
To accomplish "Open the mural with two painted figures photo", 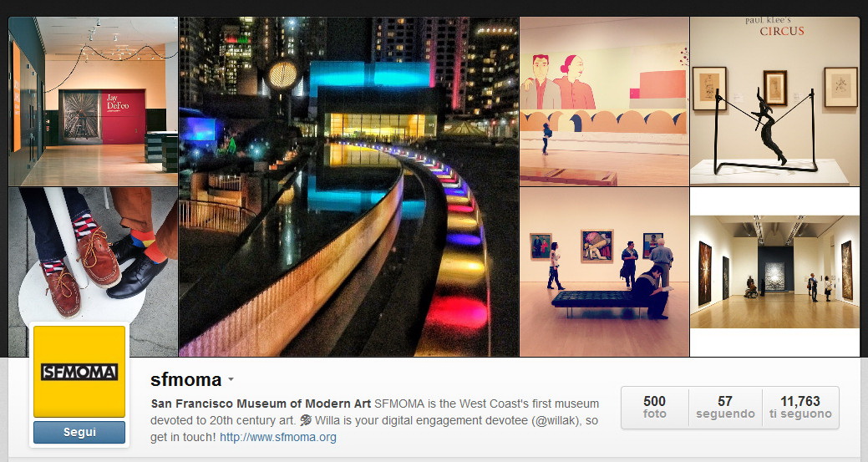I will point(604,101).
